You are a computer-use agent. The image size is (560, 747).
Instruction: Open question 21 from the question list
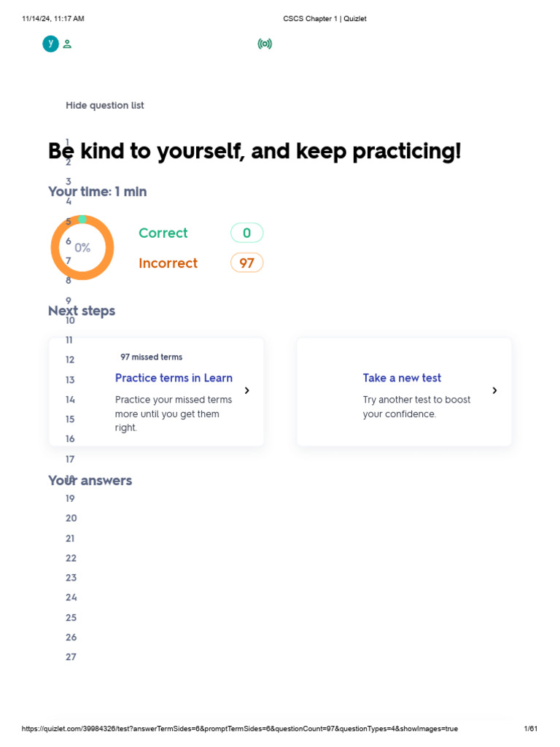click(70, 538)
